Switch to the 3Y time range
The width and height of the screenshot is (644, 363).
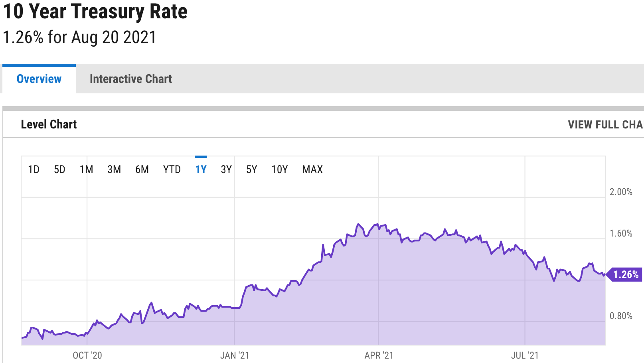[x=226, y=169]
